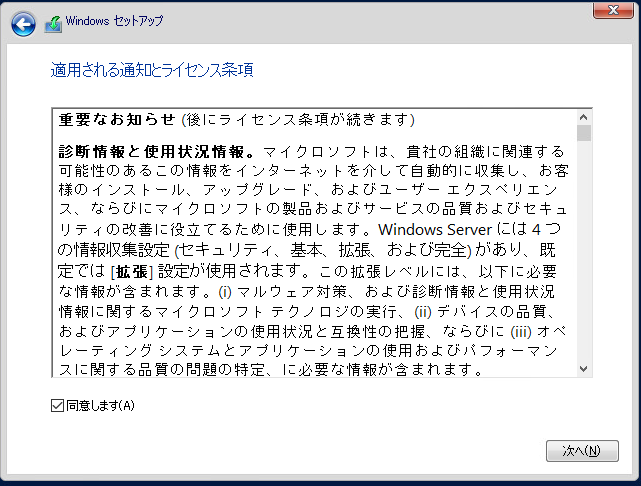Close the Windows セットアップ window
This screenshot has width=641, height=486.
click(x=613, y=10)
